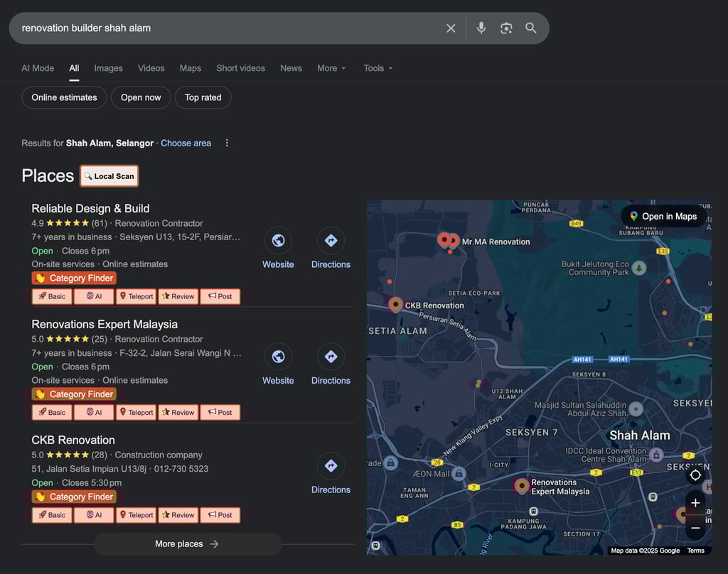Click the Choose area link
Image resolution: width=728 pixels, height=574 pixels.
click(x=186, y=143)
